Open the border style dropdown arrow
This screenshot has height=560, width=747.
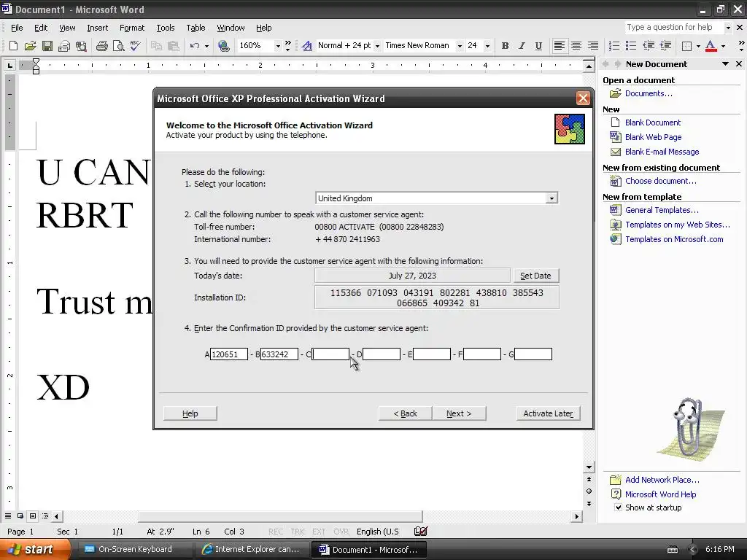click(698, 46)
